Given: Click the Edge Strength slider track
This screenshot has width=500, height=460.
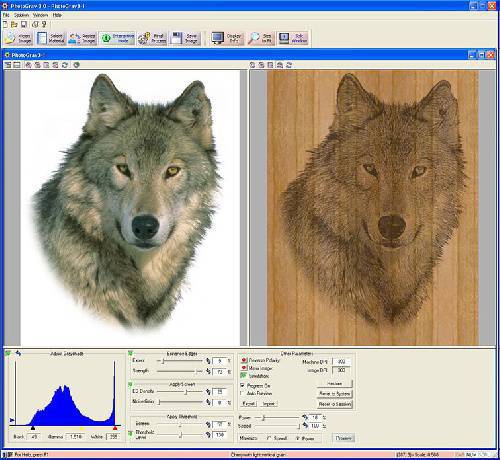Looking at the screenshot, I should [180, 371].
